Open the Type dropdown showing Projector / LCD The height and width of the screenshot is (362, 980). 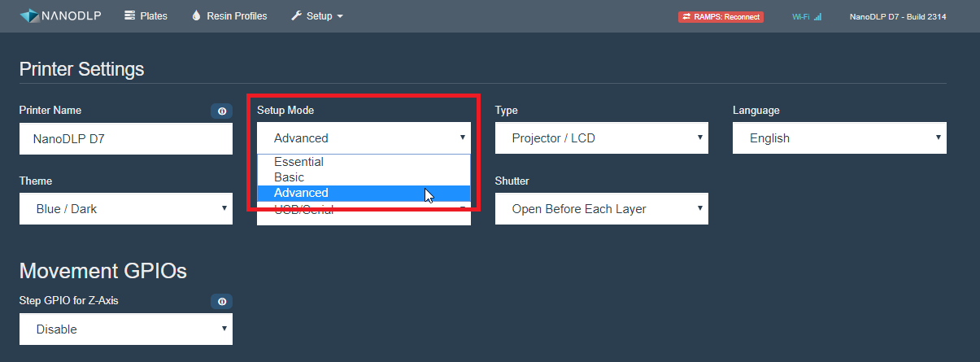coord(602,138)
